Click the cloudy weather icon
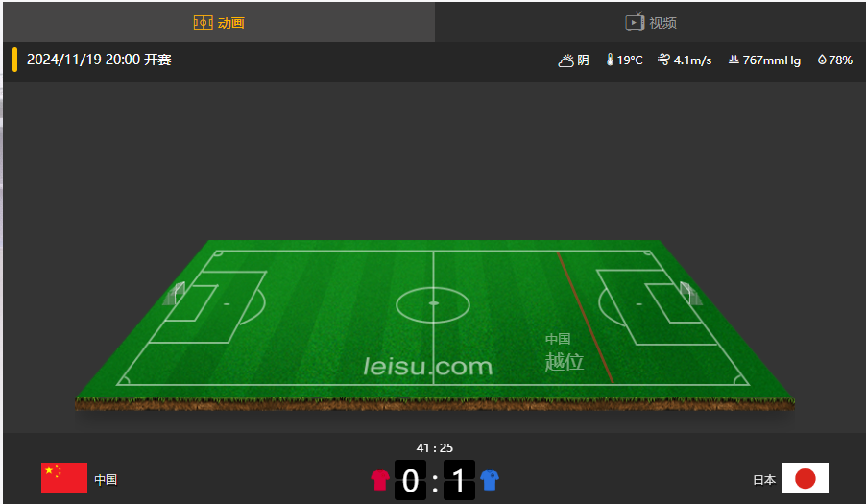 click(566, 60)
